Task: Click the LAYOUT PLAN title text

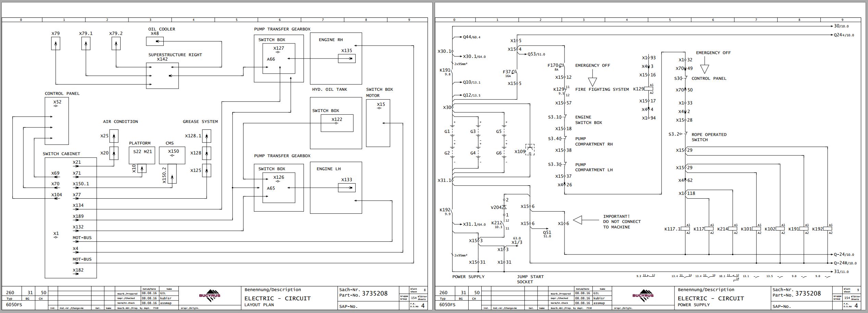Action: point(259,305)
